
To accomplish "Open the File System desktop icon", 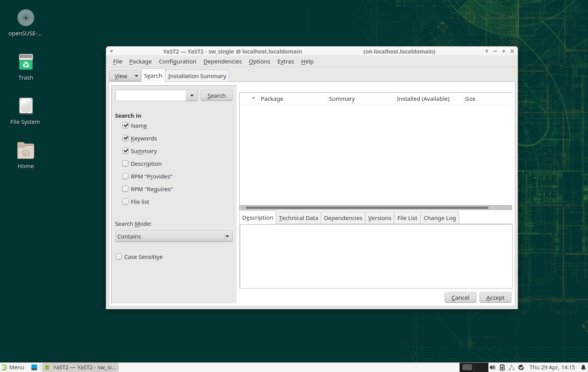I will coord(26,107).
